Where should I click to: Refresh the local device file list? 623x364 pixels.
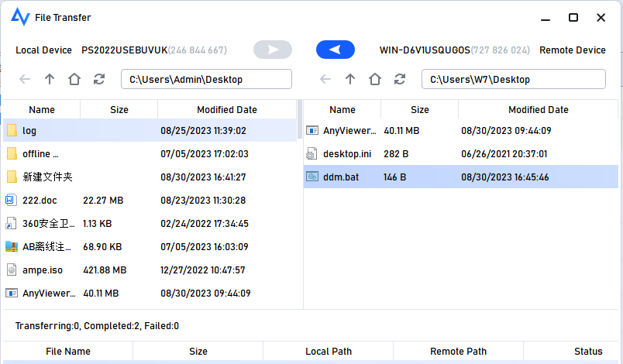coord(99,79)
